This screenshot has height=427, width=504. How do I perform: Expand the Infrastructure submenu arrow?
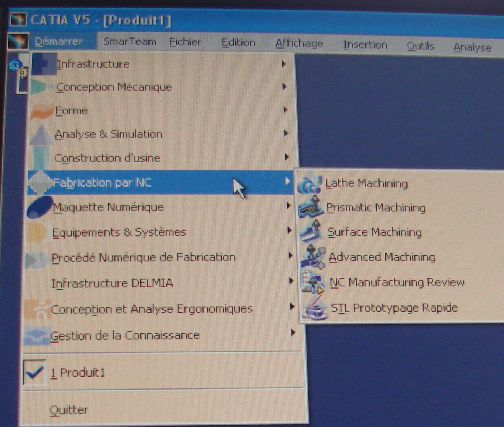tap(284, 64)
